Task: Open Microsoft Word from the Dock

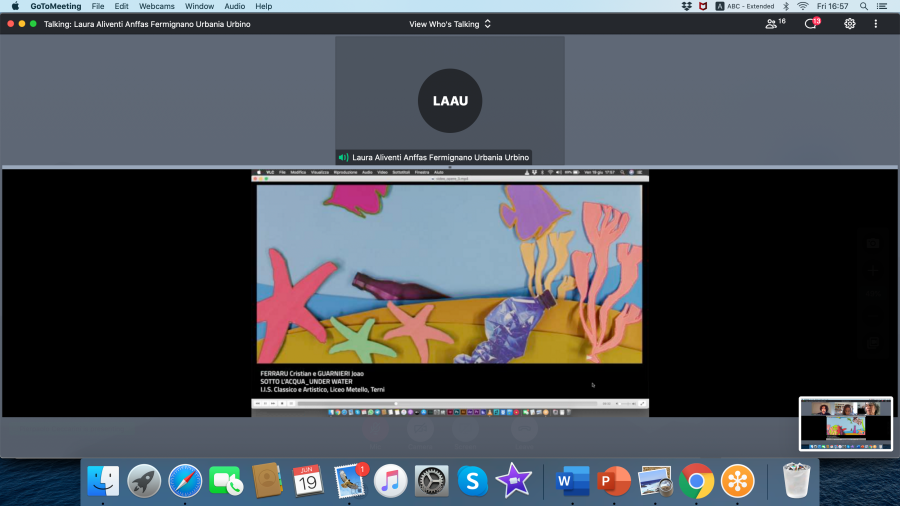Action: click(x=572, y=481)
